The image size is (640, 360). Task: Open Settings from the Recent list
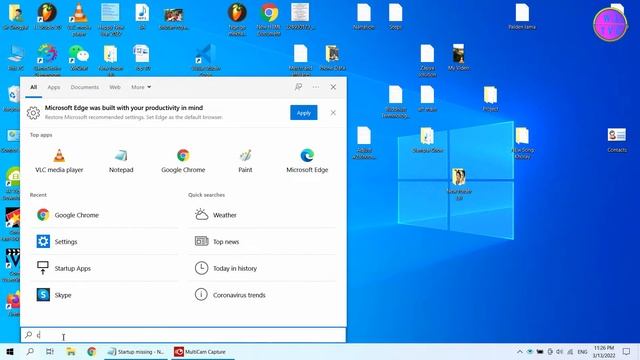tap(104, 242)
